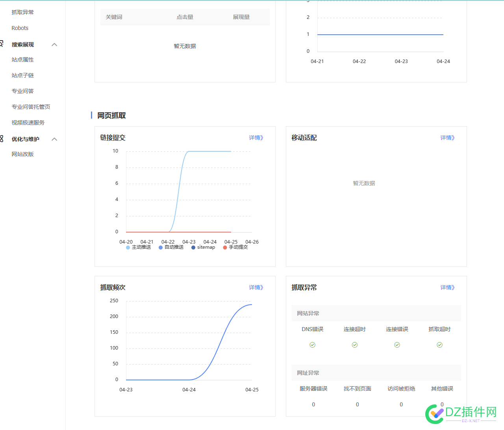Viewport: 504px width, 430px height.
Task: Open 网站改版 in the sidebar
Action: click(22, 154)
